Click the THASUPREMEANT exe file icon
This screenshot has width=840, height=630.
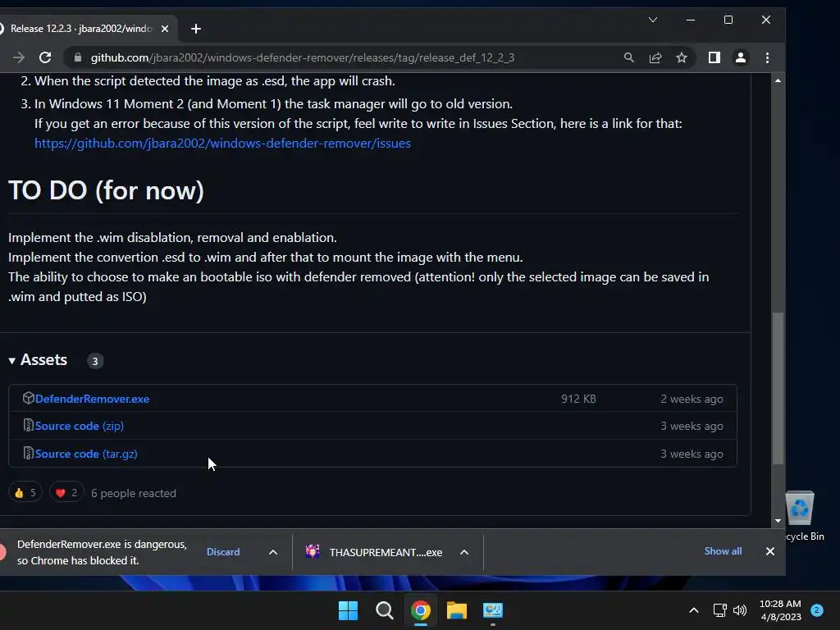pos(313,551)
